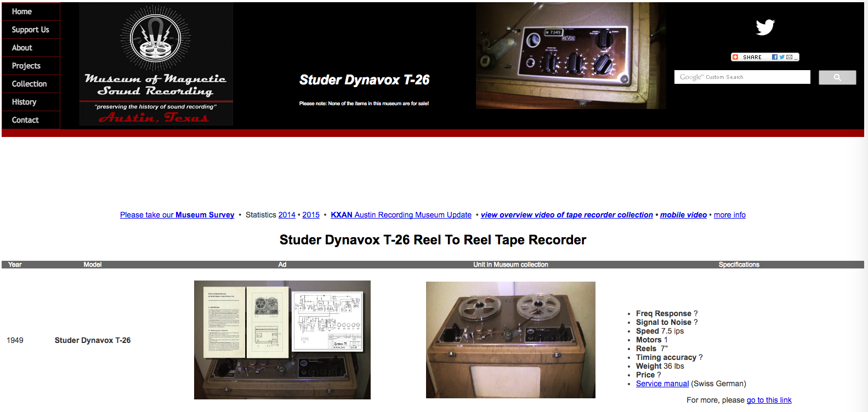Open the mobile video link
Viewport: 868px width, 412px height.
click(x=683, y=215)
